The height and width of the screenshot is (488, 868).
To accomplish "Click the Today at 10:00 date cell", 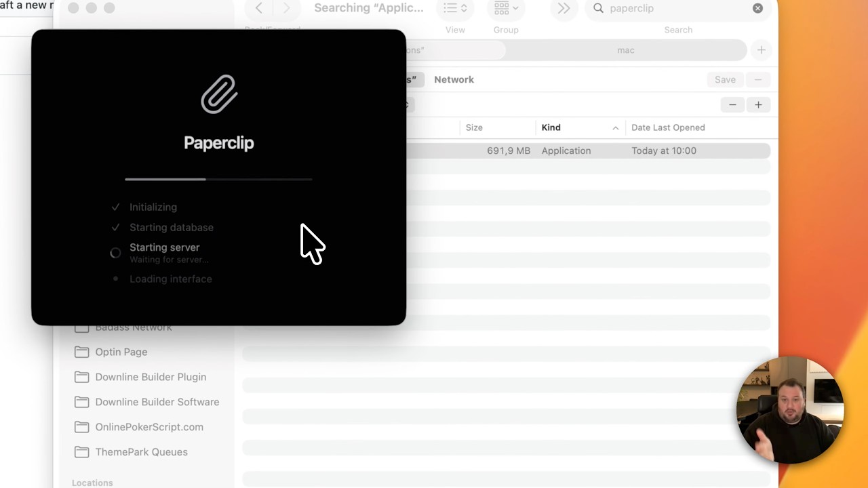I will click(x=664, y=150).
